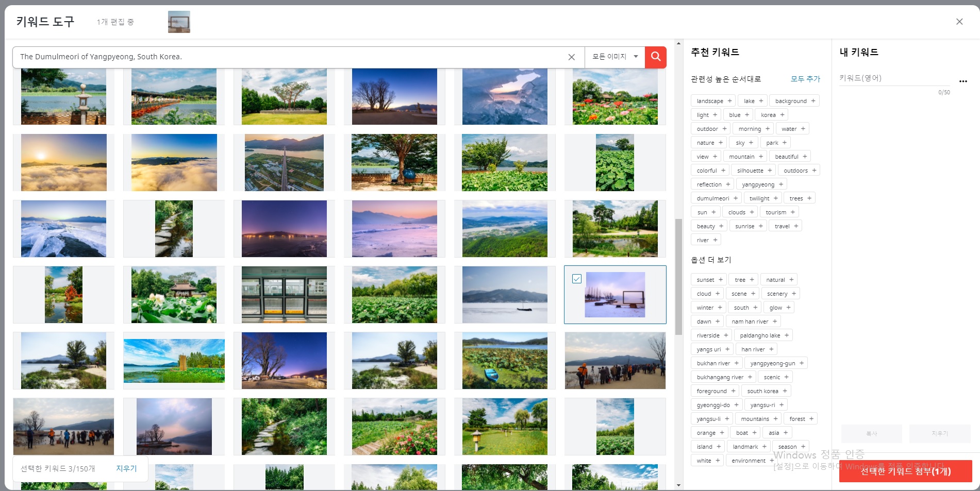Add the 'silhouette' keyword
Screen dimensions: 980x491
[x=754, y=171]
